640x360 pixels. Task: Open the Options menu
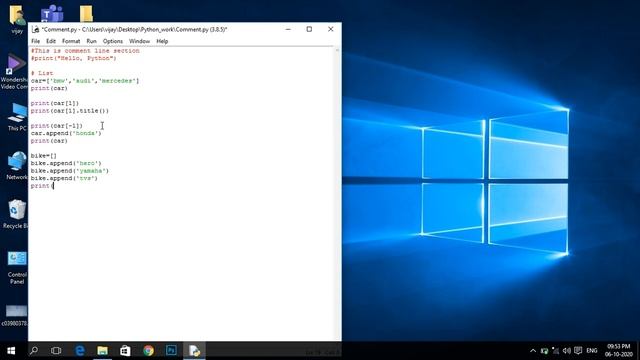[x=113, y=41]
